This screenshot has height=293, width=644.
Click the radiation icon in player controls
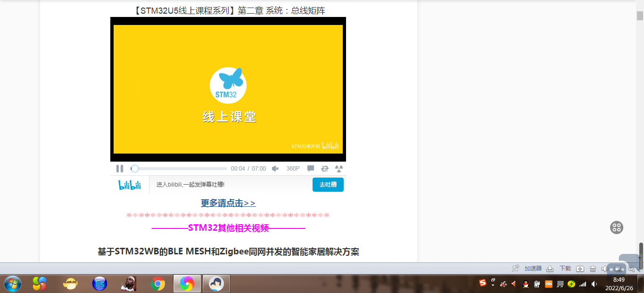click(x=339, y=169)
